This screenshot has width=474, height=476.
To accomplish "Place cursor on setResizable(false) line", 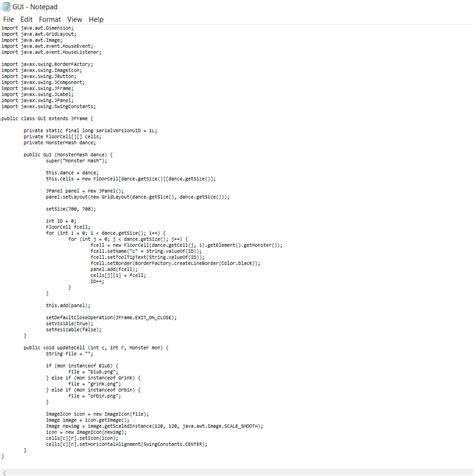I will pos(74,330).
